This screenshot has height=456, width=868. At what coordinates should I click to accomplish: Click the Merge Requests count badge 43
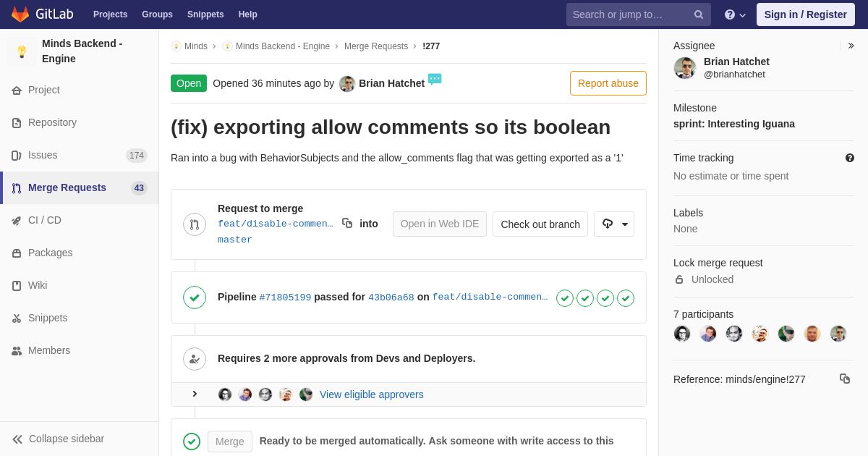[139, 188]
